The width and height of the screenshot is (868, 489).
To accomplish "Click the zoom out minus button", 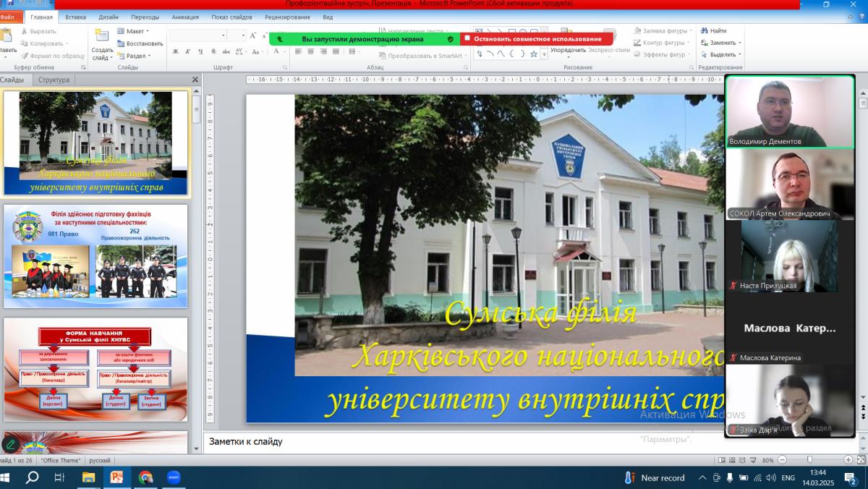I will pos(782,460).
